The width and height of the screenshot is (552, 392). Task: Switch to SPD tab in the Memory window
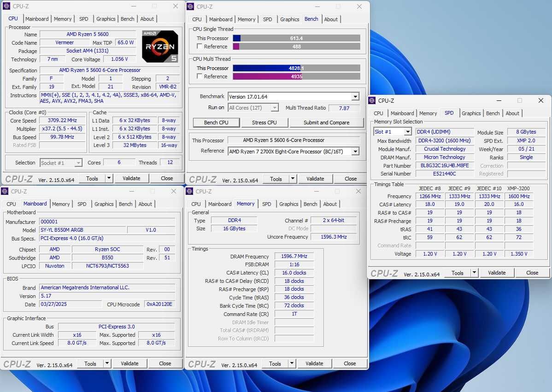point(267,204)
